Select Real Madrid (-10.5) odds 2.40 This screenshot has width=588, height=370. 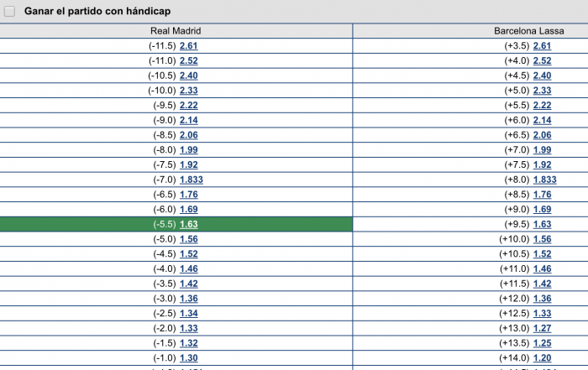189,76
